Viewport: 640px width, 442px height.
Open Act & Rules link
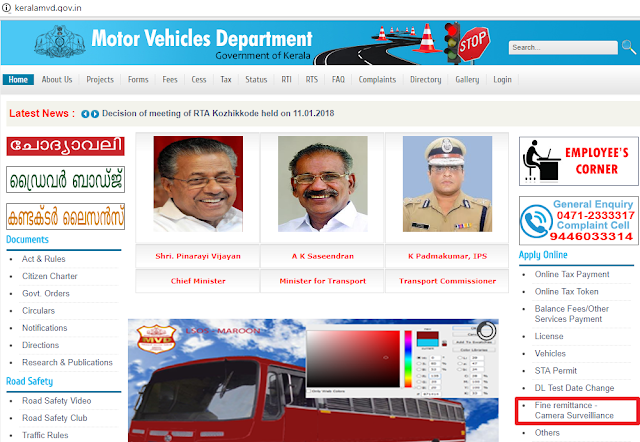click(x=44, y=259)
